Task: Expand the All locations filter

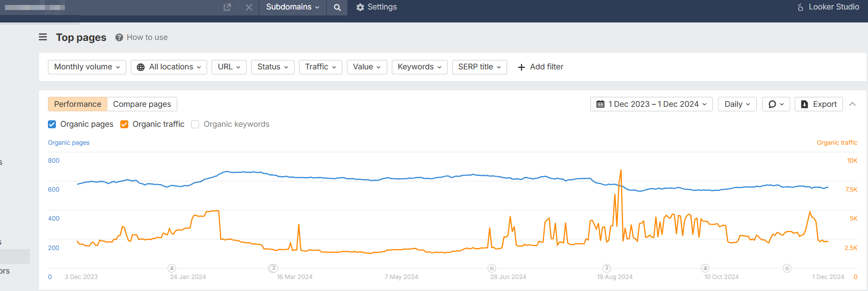Action: point(169,67)
